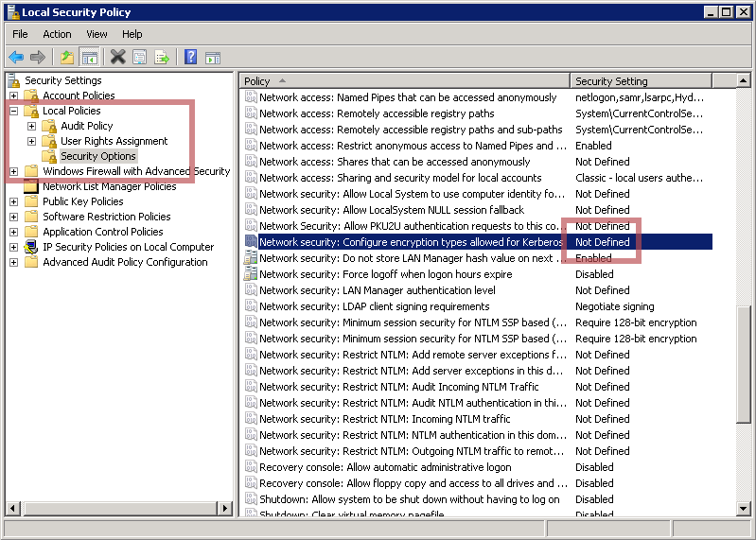Click the policy list scroll up arrow
This screenshot has width=756, height=540.
[x=744, y=81]
